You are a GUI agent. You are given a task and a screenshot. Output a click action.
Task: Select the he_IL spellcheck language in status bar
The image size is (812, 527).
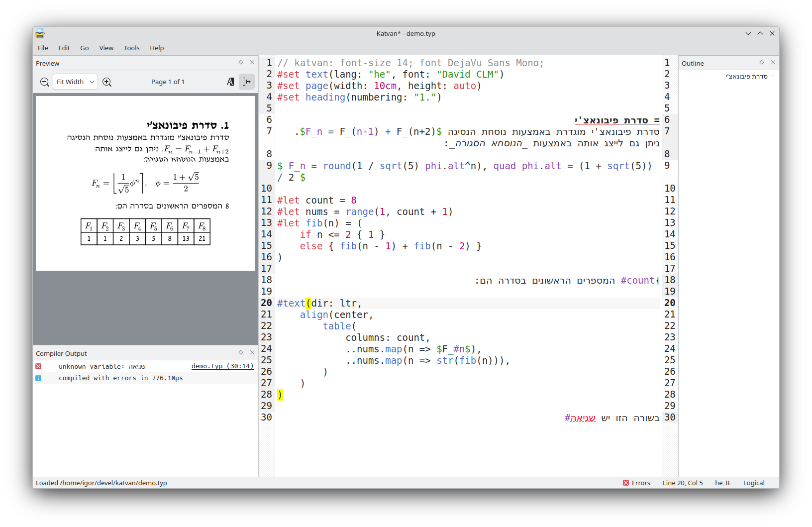(x=723, y=482)
